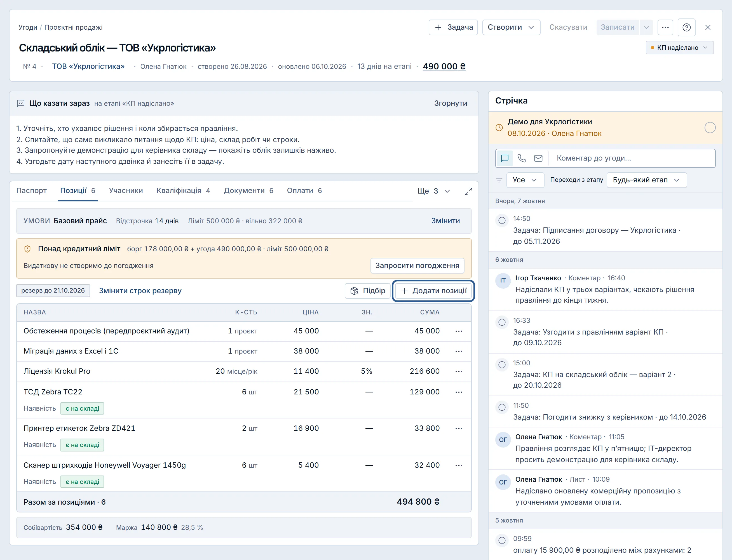
Task: Open the ТОВ «Укрлогістика» company link
Action: (x=88, y=66)
